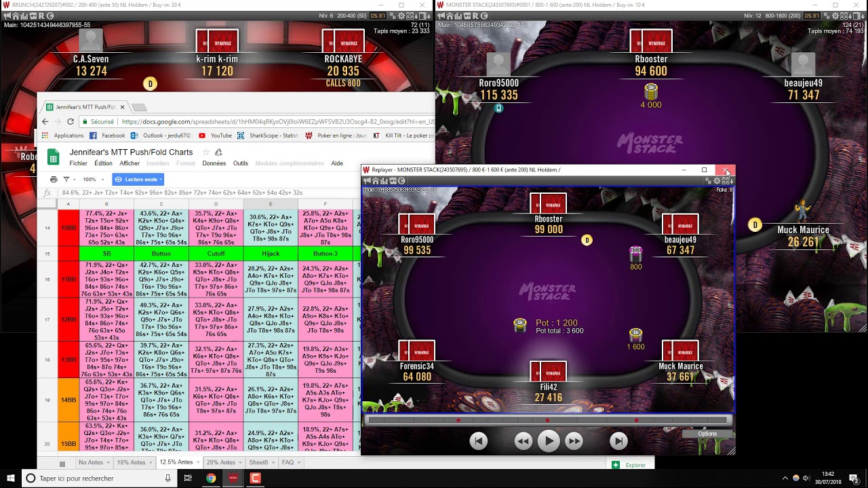
Task: Select the middle red marker on Replayer timeline
Action: point(547,420)
